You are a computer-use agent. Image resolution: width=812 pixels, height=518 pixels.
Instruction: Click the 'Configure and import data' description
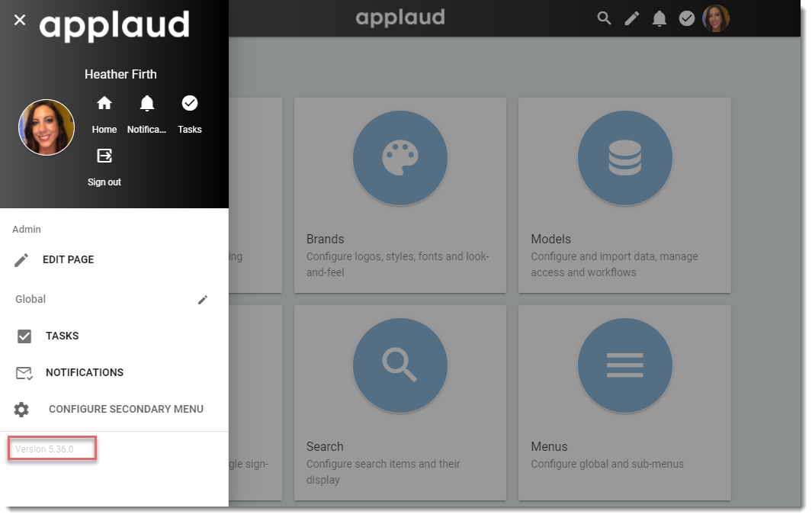pyautogui.click(x=615, y=264)
